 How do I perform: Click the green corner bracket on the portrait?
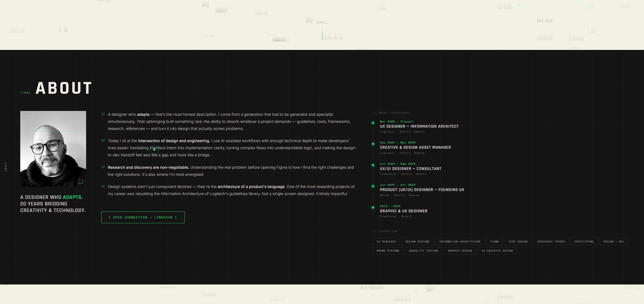[25, 116]
